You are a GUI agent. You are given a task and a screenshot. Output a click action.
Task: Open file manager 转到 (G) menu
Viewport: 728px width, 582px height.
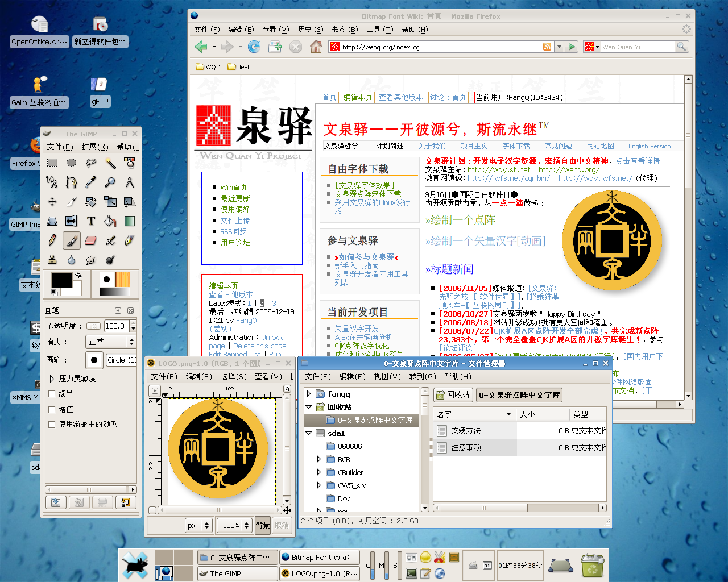pos(423,376)
